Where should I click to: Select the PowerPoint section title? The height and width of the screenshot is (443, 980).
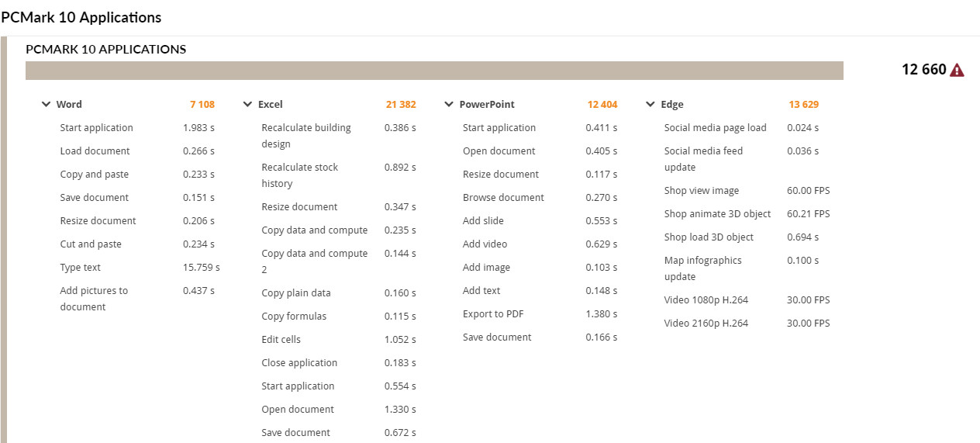point(487,104)
